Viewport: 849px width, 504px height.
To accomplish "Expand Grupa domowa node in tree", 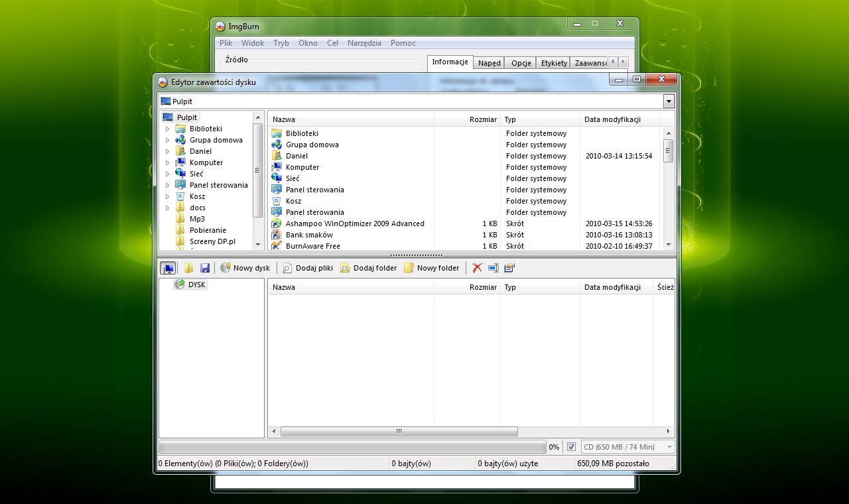I will click(167, 140).
